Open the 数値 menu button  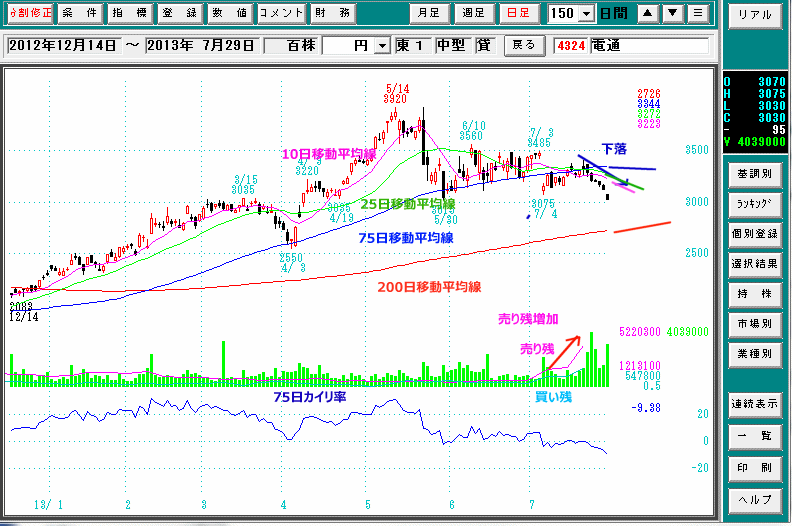click(x=229, y=13)
